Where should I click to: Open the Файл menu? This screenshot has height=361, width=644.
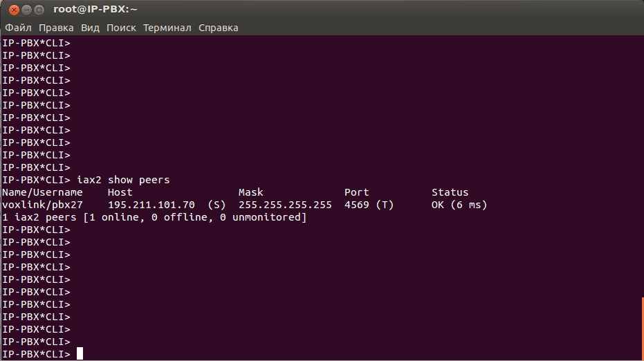pos(19,28)
